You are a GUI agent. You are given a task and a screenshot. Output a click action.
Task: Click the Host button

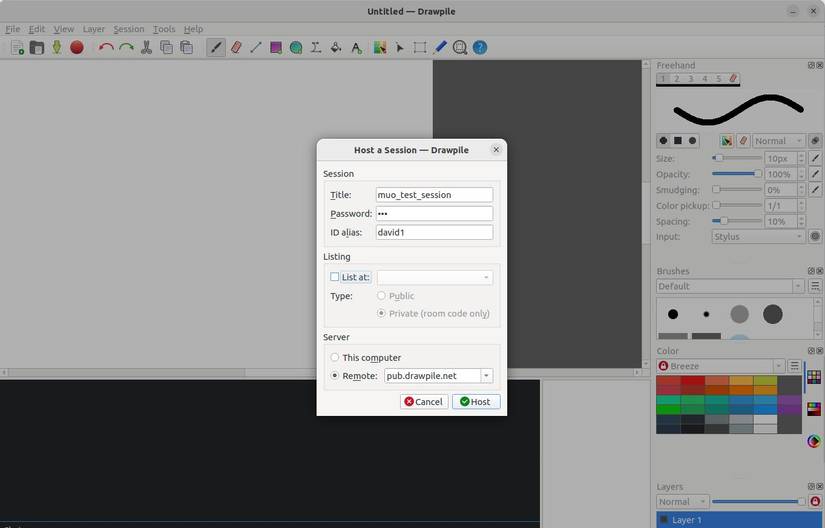pyautogui.click(x=476, y=401)
